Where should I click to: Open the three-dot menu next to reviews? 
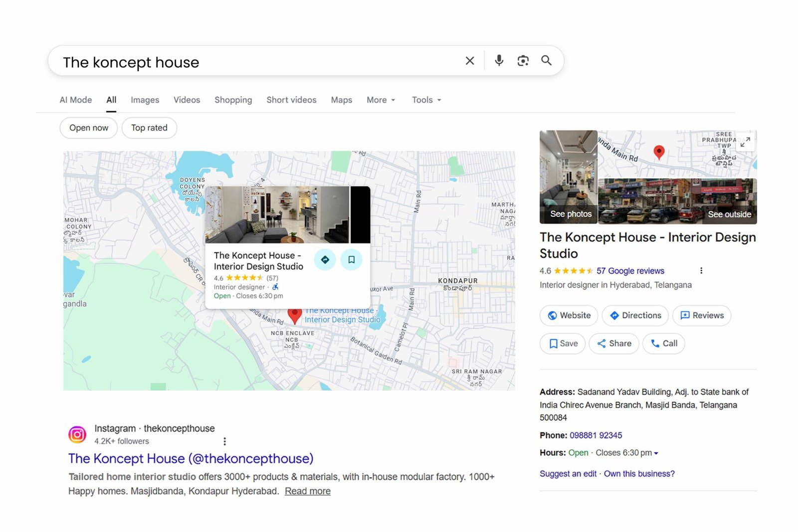click(701, 270)
